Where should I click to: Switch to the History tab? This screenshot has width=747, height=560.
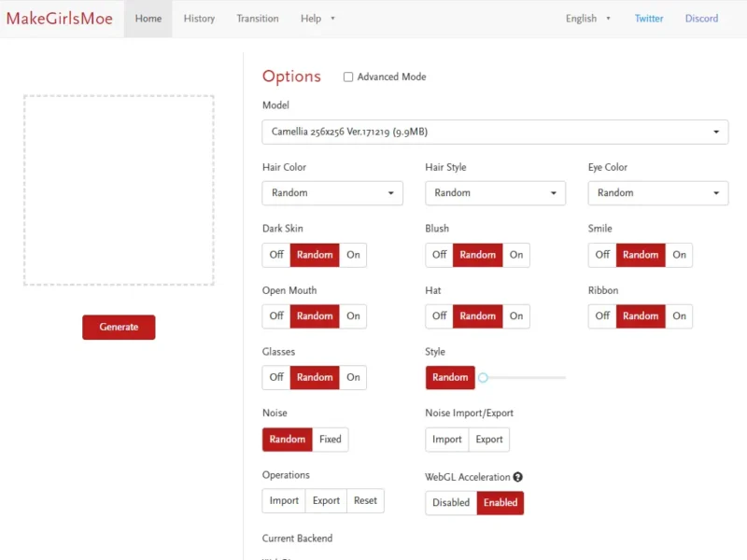coord(199,19)
